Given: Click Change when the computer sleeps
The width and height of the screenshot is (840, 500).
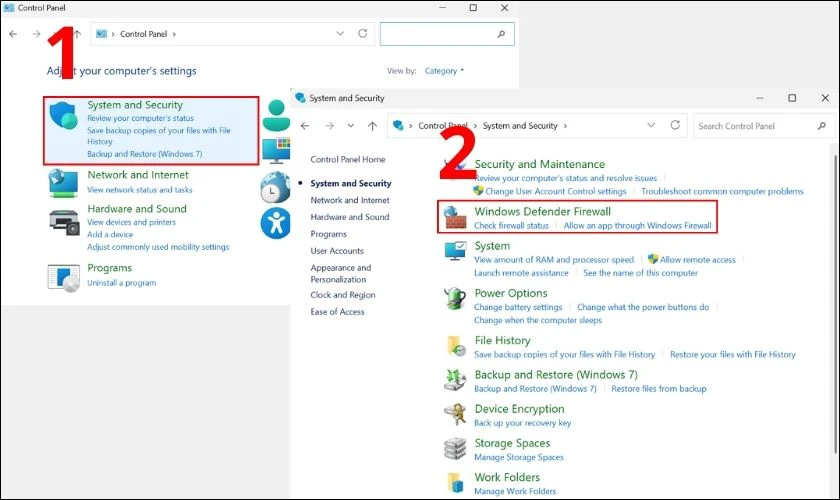Looking at the screenshot, I should coord(538,320).
